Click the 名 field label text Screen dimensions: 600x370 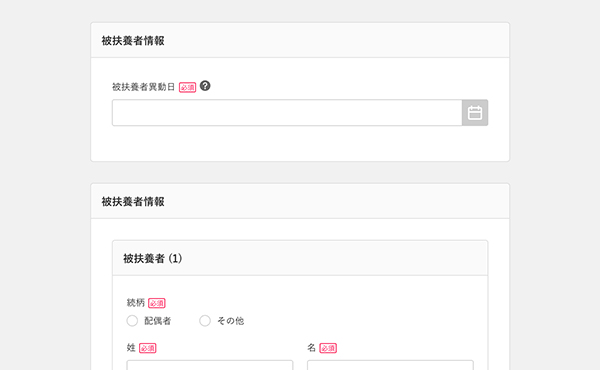311,347
